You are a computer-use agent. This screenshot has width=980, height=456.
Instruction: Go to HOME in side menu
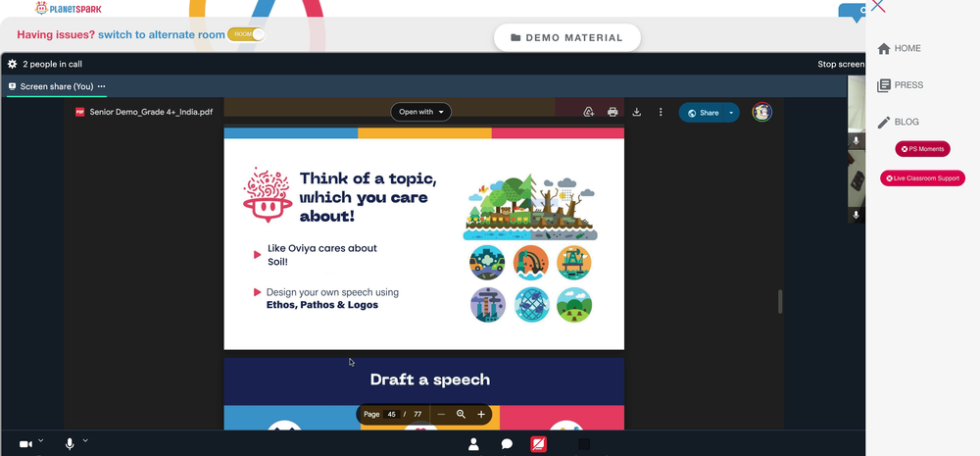click(900, 48)
